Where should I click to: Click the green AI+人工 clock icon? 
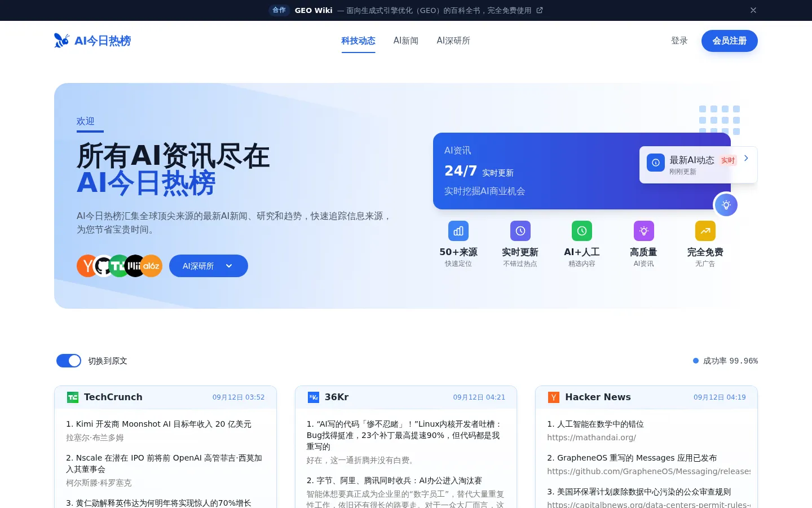[x=582, y=231]
